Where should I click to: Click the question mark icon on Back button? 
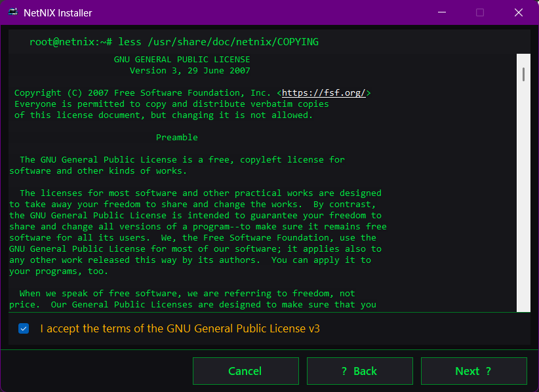coord(346,371)
